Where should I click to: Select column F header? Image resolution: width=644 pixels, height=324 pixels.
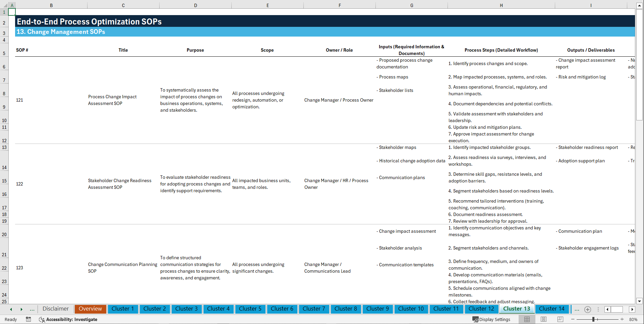tap(340, 5)
